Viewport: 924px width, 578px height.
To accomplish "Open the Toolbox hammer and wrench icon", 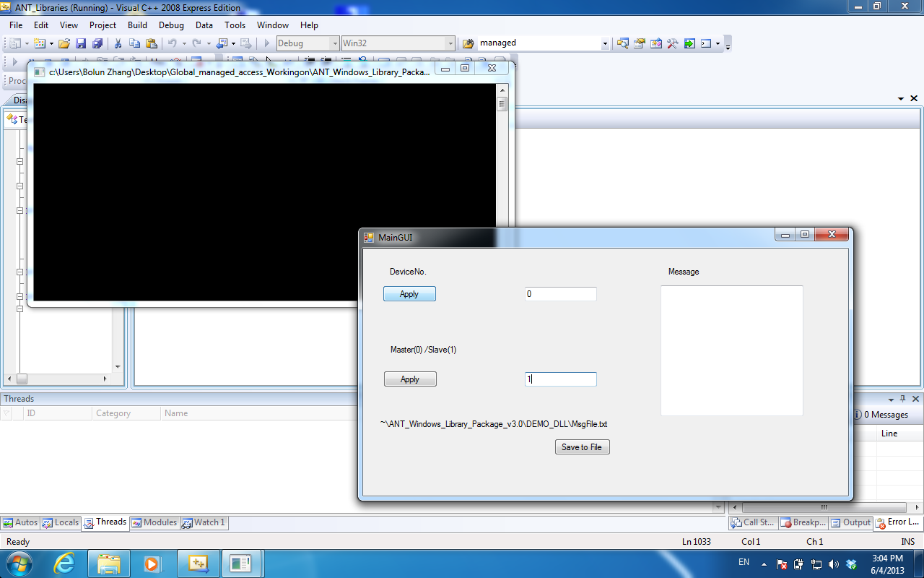I will click(x=673, y=43).
